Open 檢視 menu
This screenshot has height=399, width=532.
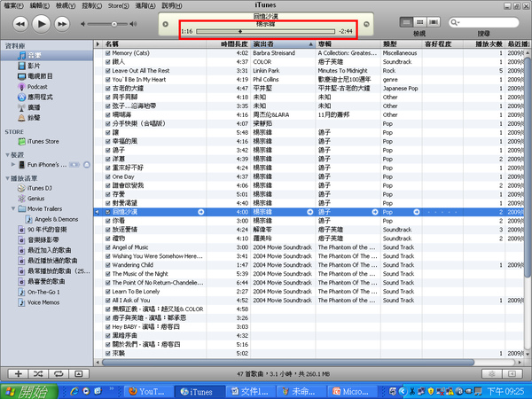66,6
